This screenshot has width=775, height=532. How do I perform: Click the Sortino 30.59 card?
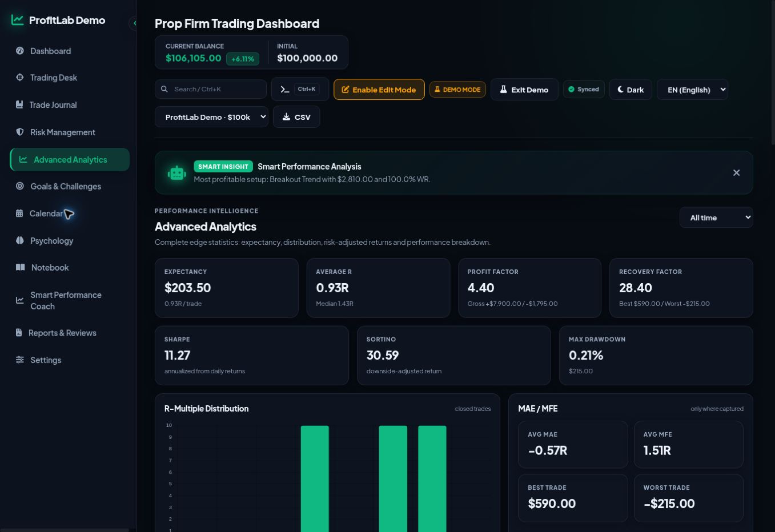[x=454, y=356]
